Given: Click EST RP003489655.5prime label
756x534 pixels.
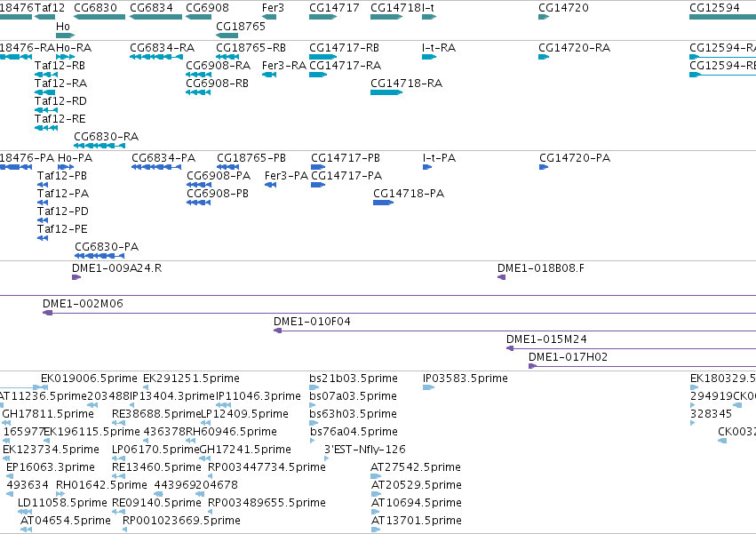Looking at the screenshot, I should [267, 503].
